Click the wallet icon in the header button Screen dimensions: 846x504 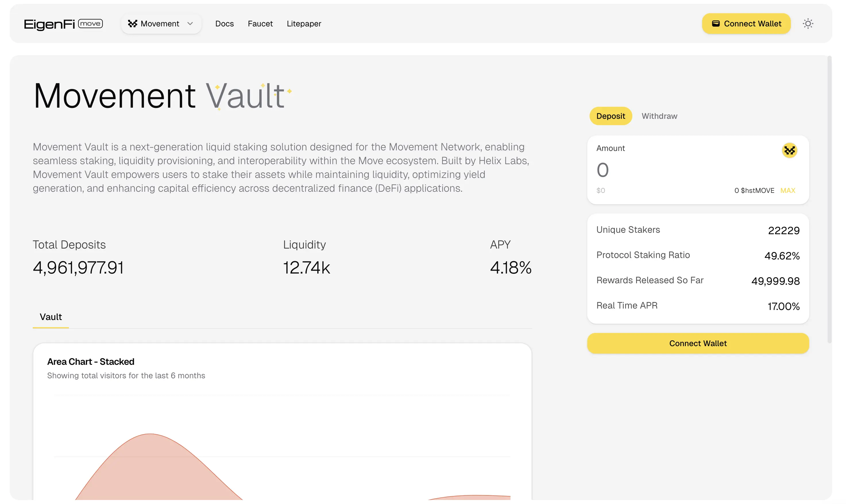[716, 24]
